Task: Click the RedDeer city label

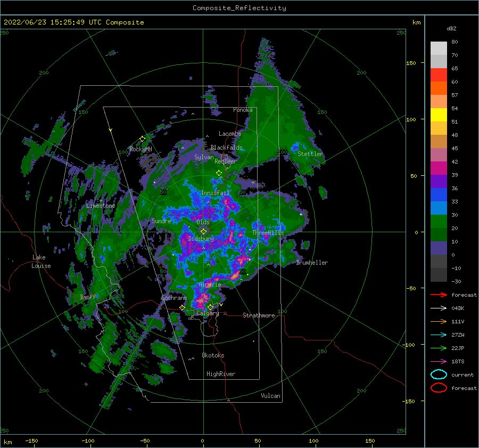Action: 226,161
